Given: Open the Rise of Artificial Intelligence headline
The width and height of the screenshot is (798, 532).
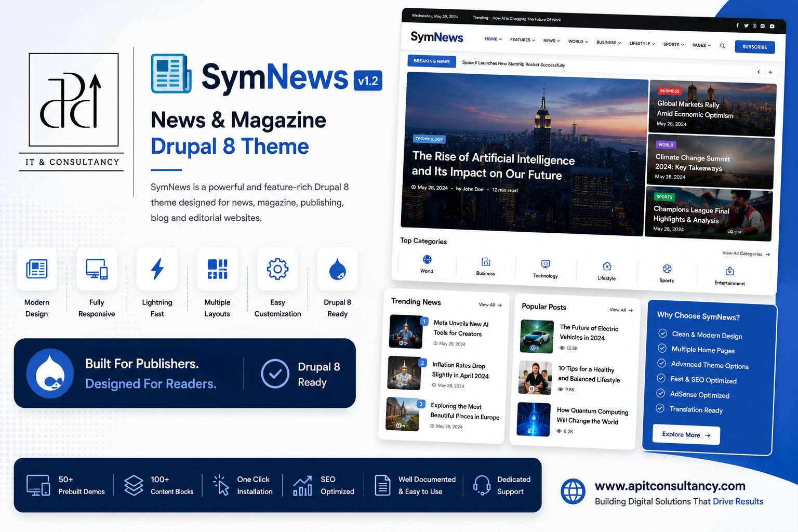Looking at the screenshot, I should pos(493,165).
